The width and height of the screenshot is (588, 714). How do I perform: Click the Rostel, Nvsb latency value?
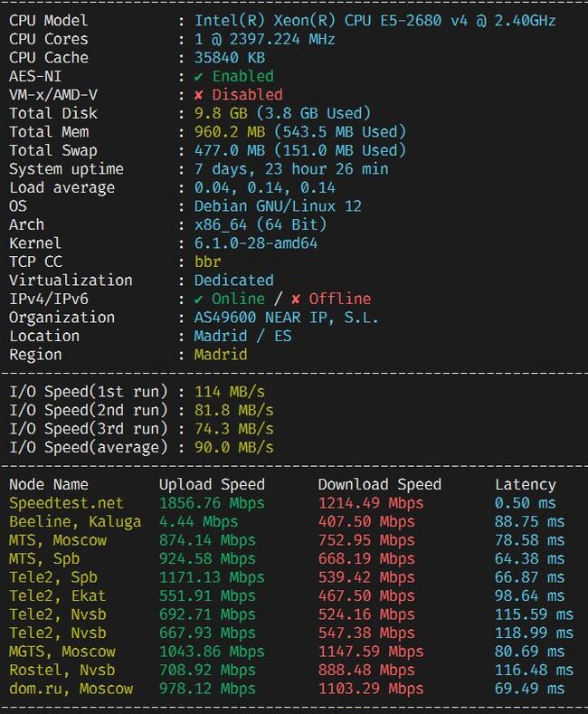pyautogui.click(x=535, y=671)
